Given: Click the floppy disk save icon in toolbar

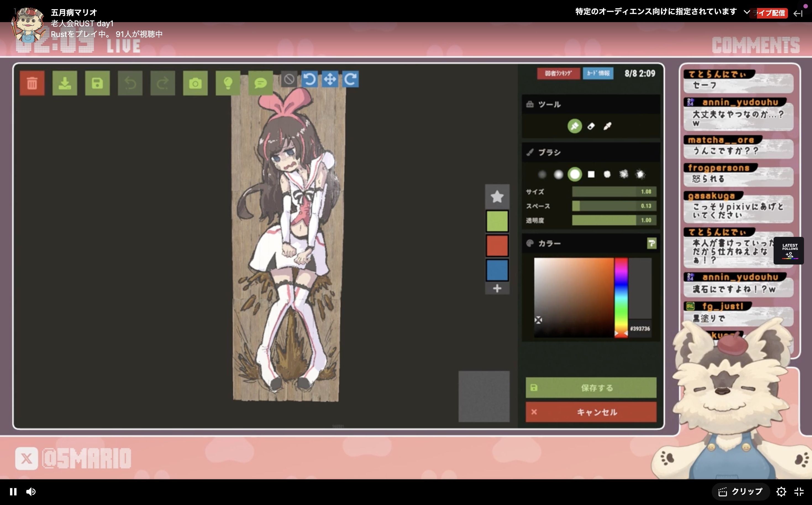Looking at the screenshot, I should [x=98, y=83].
